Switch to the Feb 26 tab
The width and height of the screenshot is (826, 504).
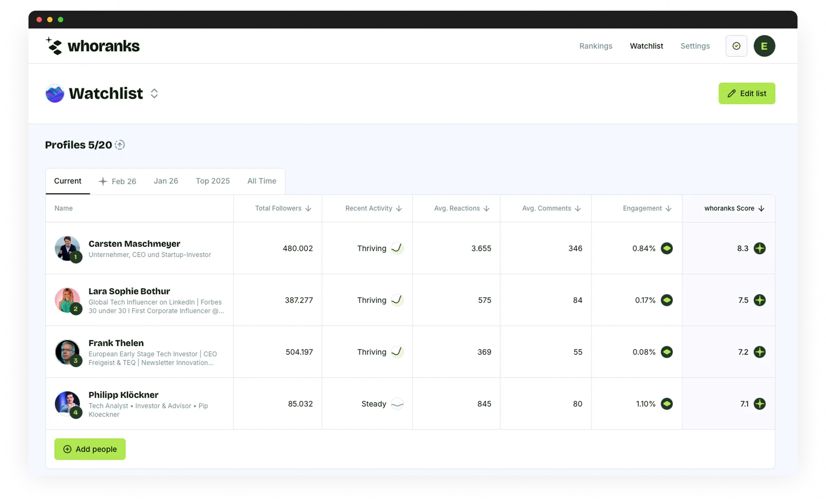click(117, 181)
